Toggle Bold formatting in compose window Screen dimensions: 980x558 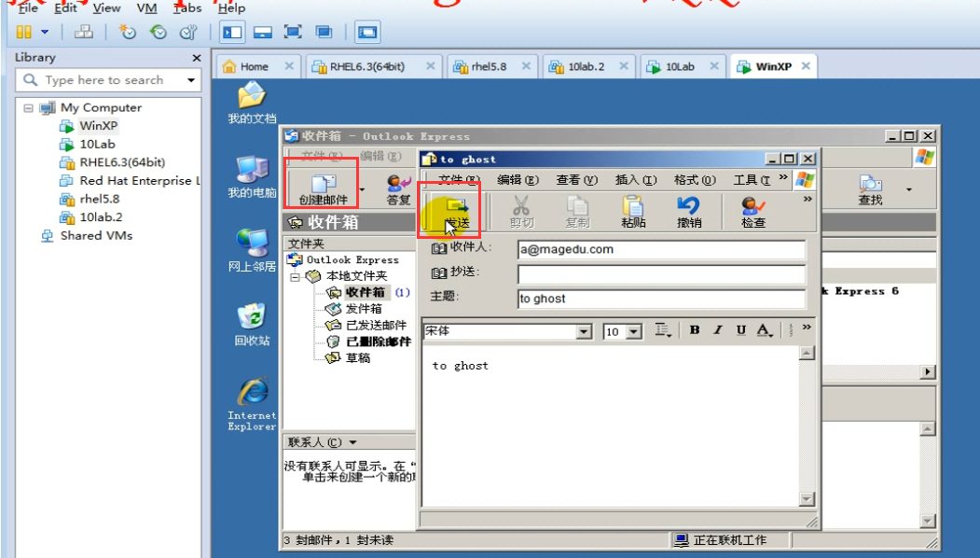pos(695,330)
